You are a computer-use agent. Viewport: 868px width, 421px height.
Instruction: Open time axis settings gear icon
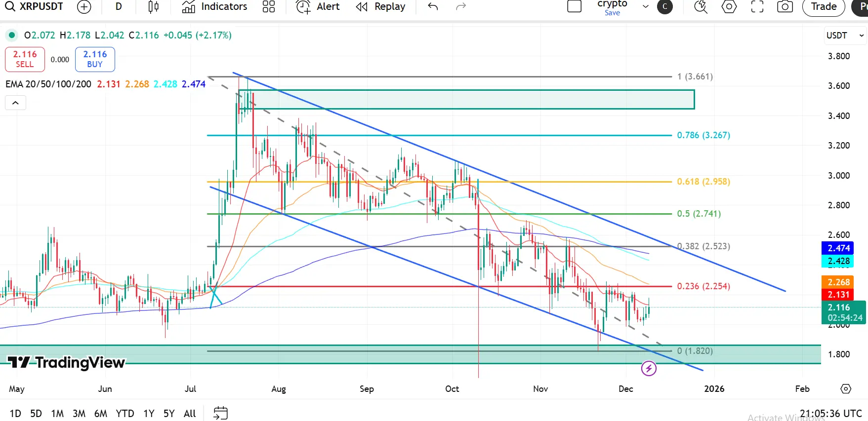846,389
